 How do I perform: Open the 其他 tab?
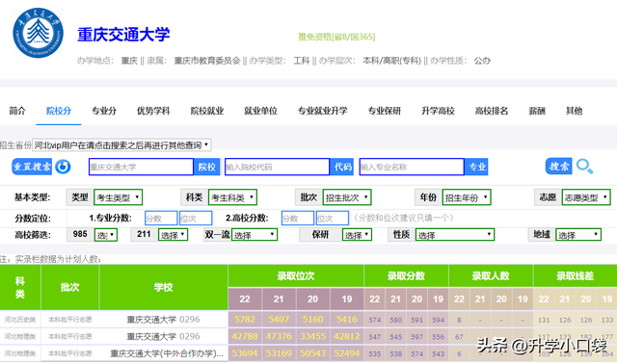(574, 111)
